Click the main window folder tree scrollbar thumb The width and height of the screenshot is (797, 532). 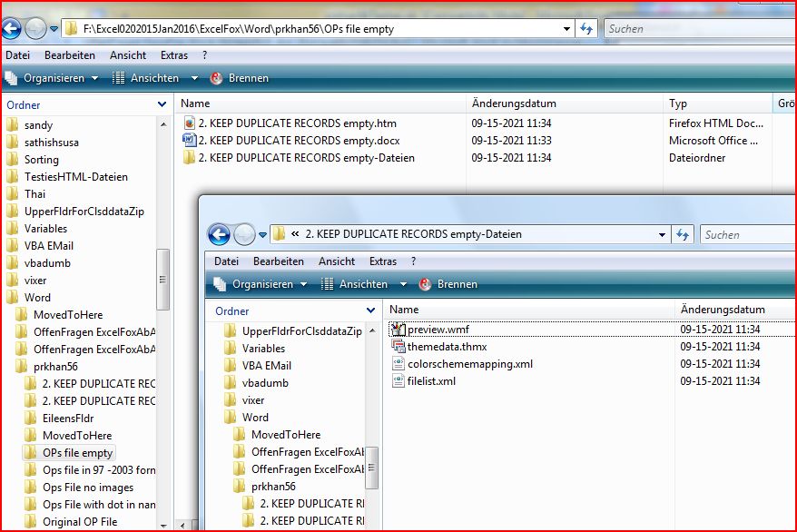[x=162, y=279]
